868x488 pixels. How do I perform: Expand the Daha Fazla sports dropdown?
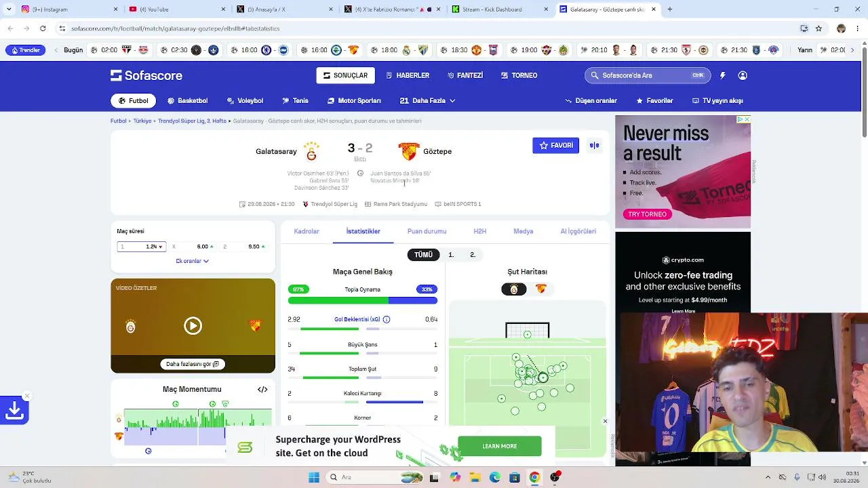pos(428,100)
